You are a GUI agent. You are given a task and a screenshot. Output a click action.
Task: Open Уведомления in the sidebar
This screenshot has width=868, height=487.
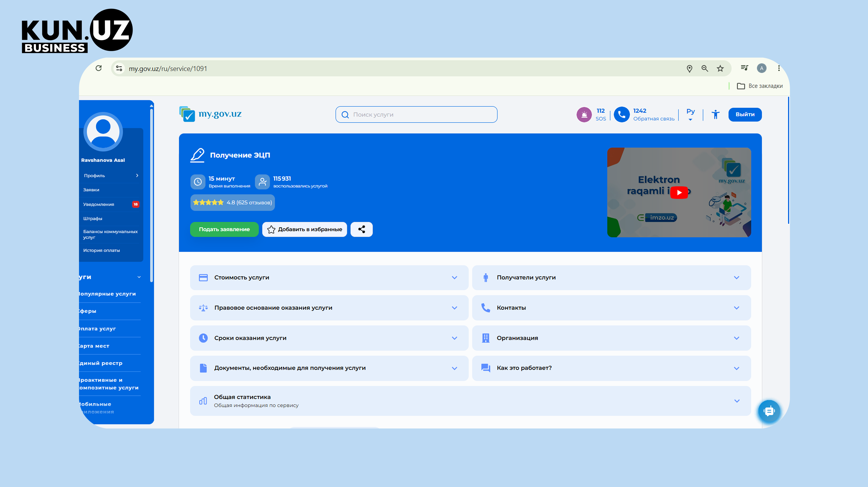[x=99, y=204]
